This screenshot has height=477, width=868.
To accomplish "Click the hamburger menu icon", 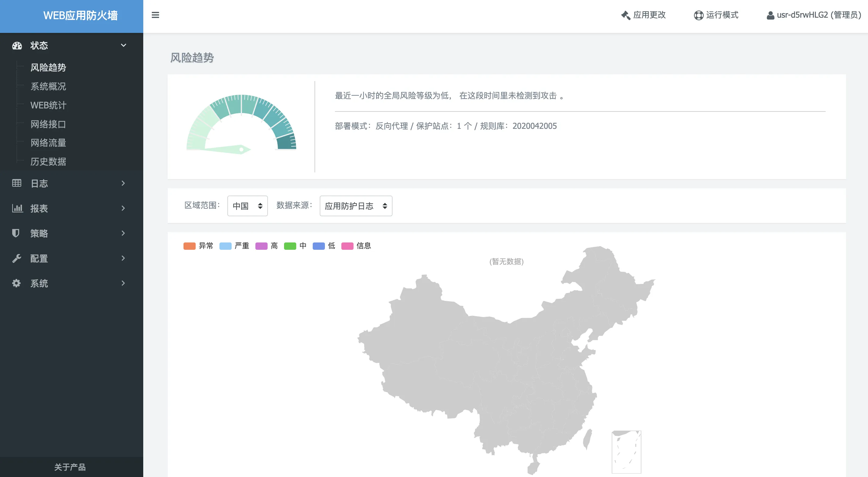I will coord(155,15).
